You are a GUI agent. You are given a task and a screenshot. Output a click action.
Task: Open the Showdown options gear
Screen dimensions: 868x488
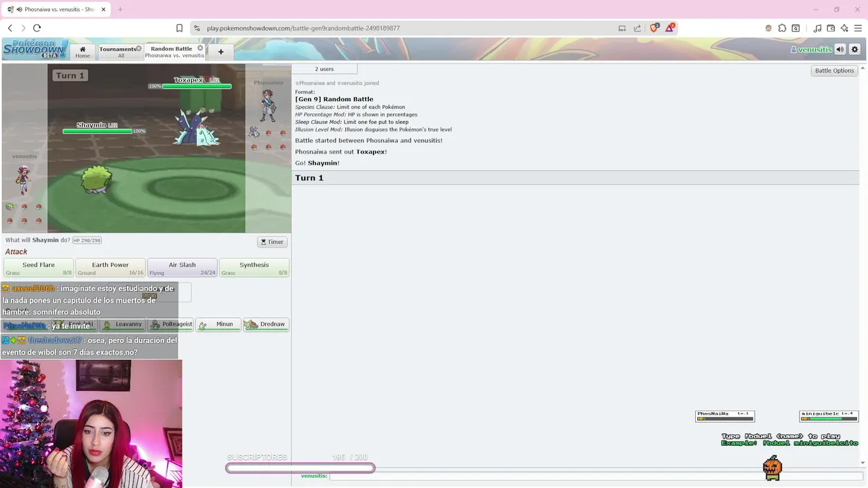(854, 49)
